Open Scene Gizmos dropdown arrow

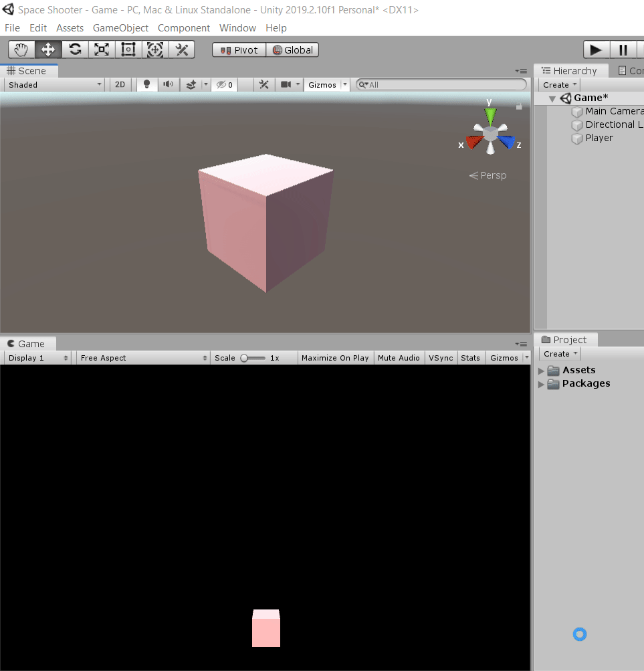coord(345,85)
